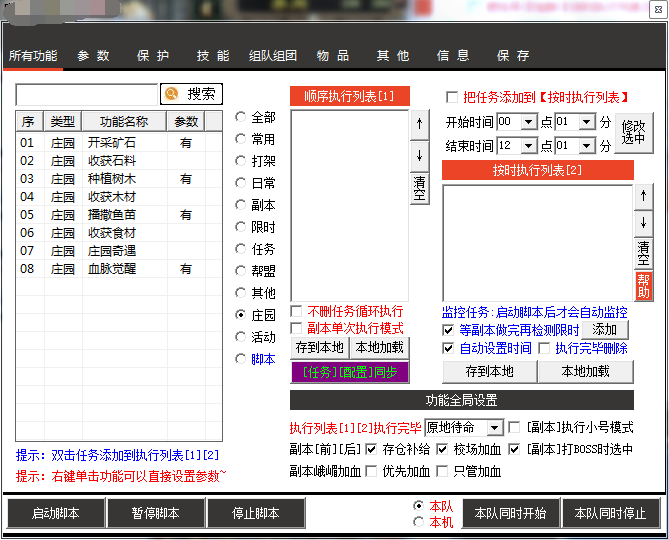Screen dimensions: 669x540
Task: Open the 物品 tab
Action: pos(333,56)
